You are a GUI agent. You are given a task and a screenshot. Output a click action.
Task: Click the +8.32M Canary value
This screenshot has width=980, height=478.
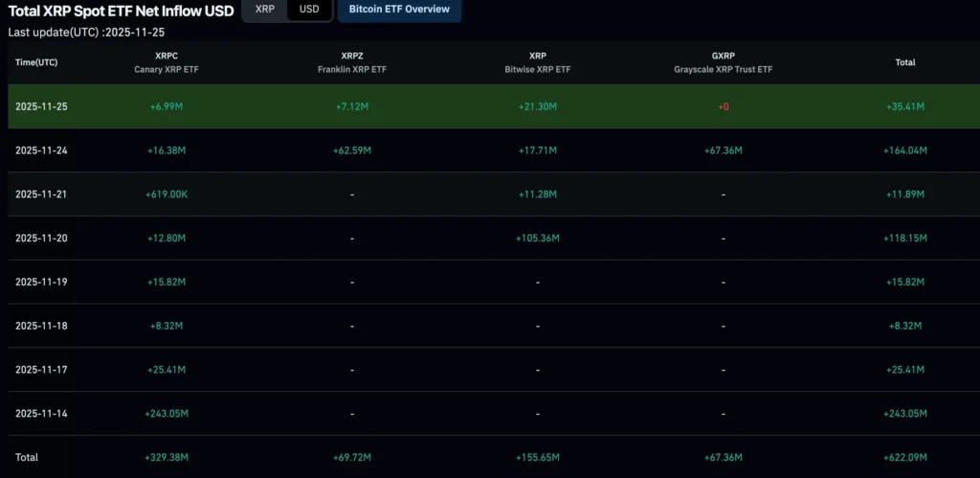click(167, 326)
